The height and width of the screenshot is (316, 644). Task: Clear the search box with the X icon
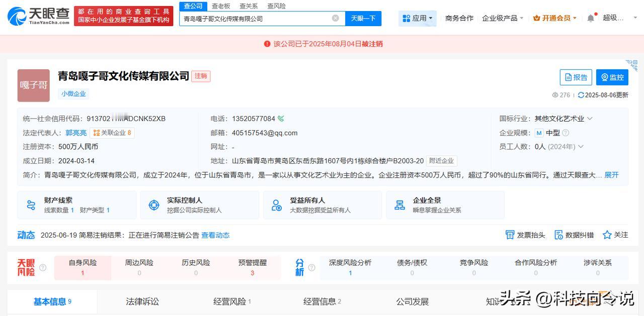[336, 18]
